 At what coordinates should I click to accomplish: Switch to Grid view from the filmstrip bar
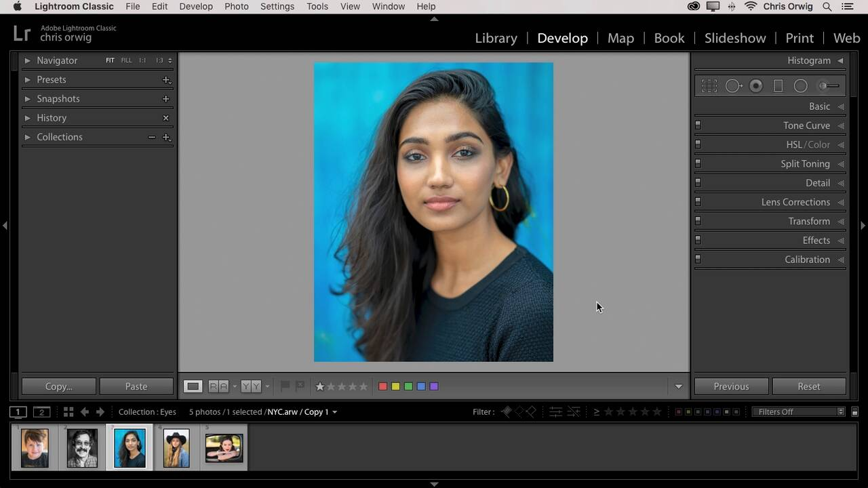coord(68,411)
